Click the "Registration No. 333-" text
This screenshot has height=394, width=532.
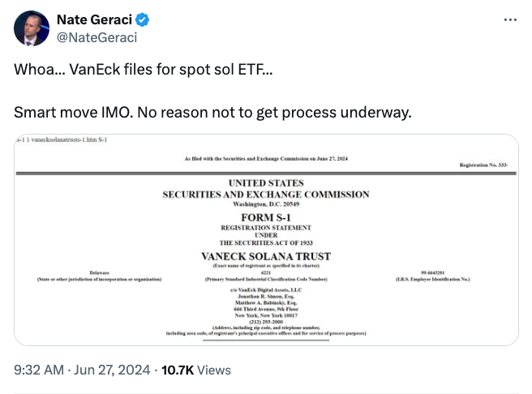coord(484,165)
